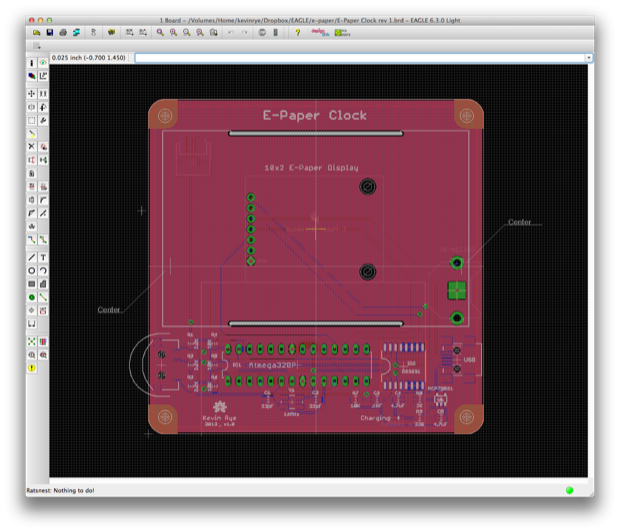Run the DRC check tool
Image resolution: width=620 pixels, height=532 pixels.
(43, 355)
